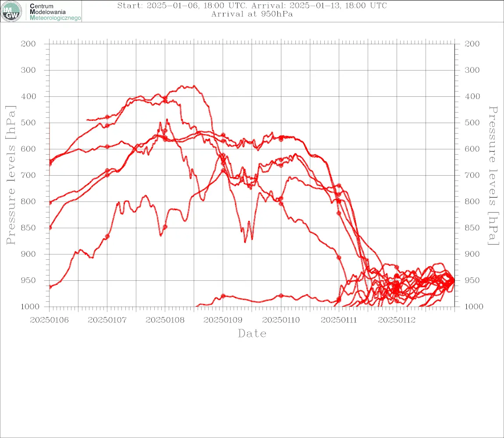The height and width of the screenshot is (438, 504).
Task: Click left axis tick label 300
Action: pyautogui.click(x=28, y=70)
